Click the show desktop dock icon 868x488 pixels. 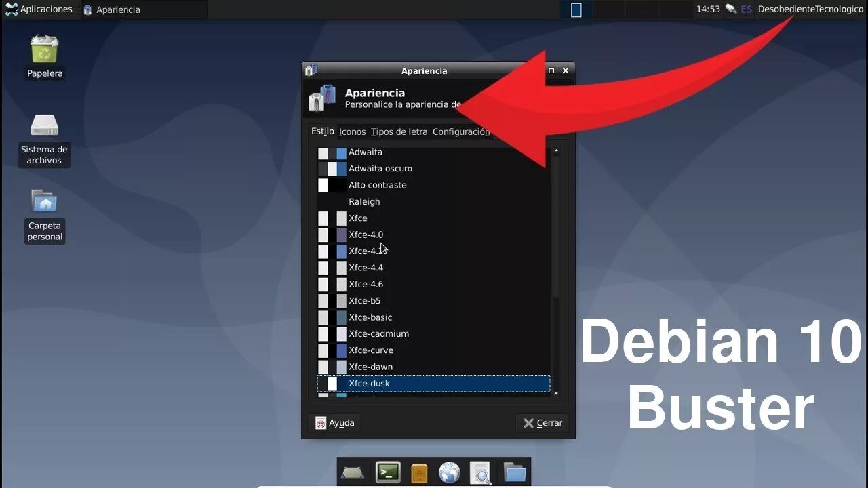[x=353, y=472]
